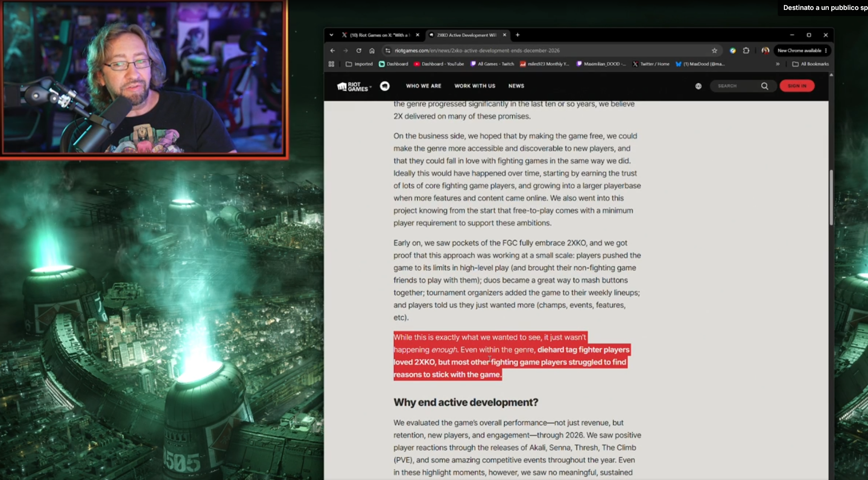Click the magnifying glass search icon
868x480 pixels.
(765, 86)
